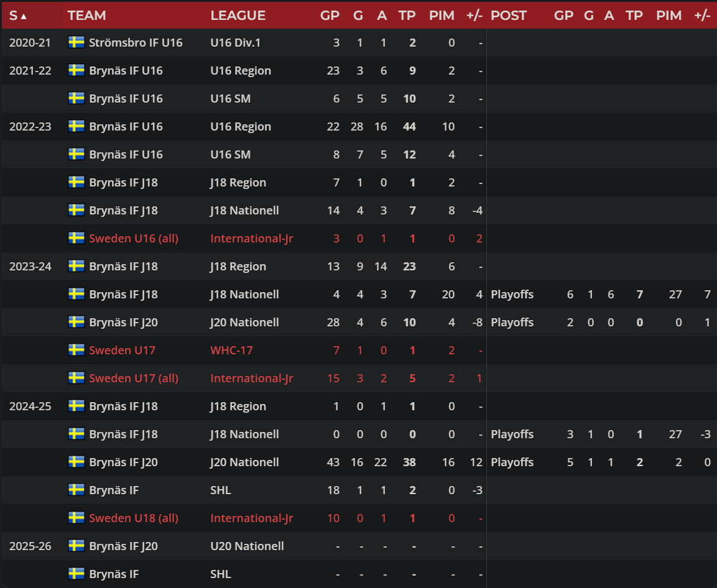Screen dimensions: 717x588
Task: Sort table by LEAGUE column header
Action: pyautogui.click(x=238, y=16)
